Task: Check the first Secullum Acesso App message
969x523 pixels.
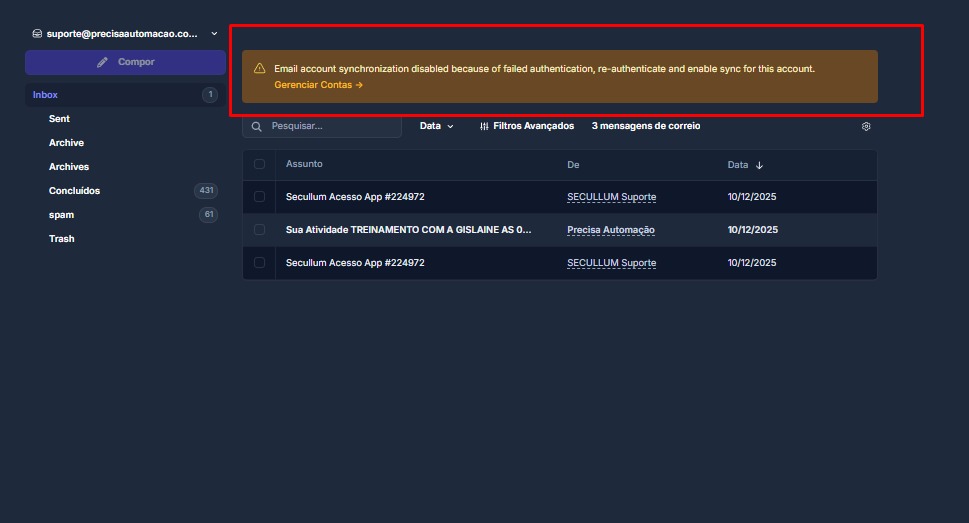Action: 260,197
